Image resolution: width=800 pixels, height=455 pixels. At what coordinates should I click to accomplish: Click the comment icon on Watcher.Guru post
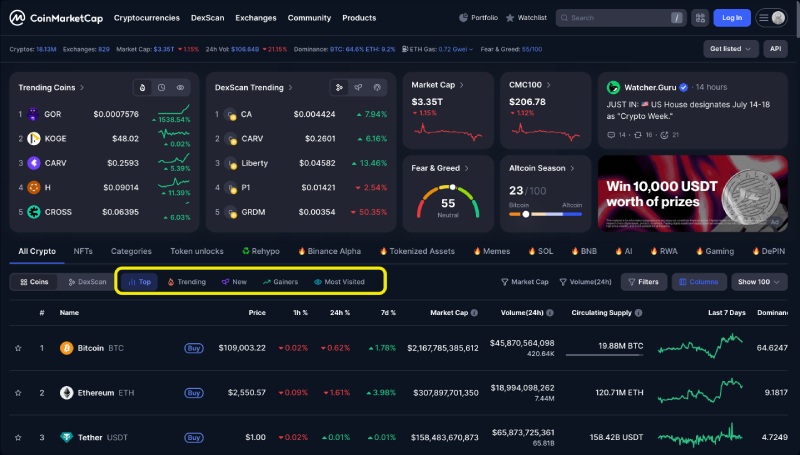click(x=611, y=135)
